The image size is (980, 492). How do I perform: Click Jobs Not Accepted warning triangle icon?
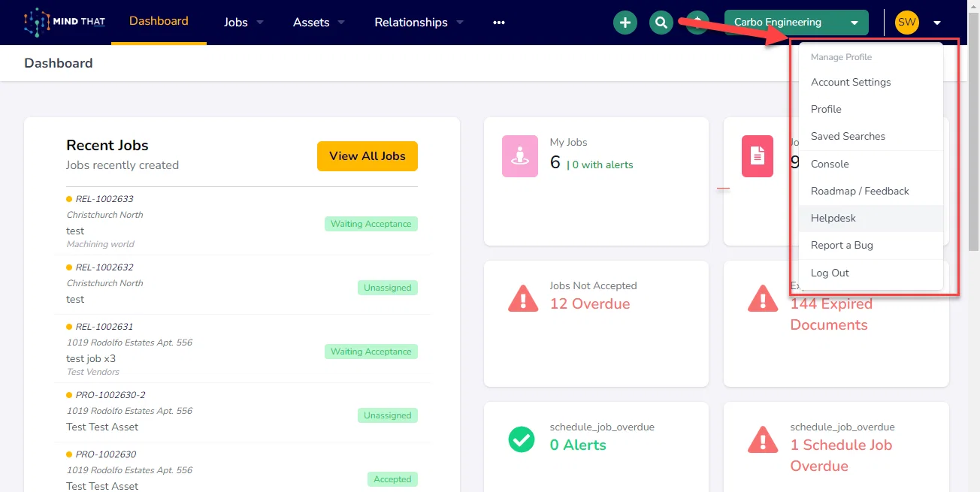[x=522, y=298]
